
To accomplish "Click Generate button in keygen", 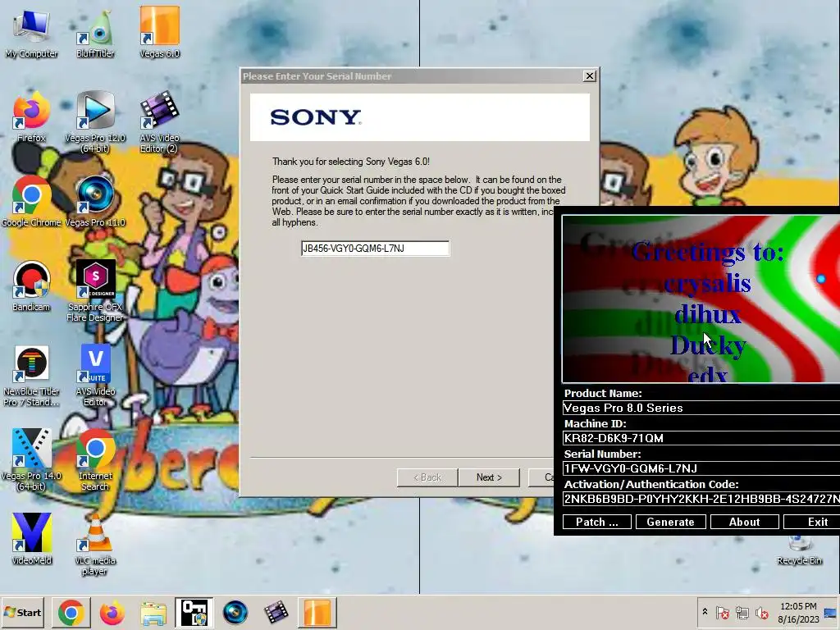I will tap(670, 522).
